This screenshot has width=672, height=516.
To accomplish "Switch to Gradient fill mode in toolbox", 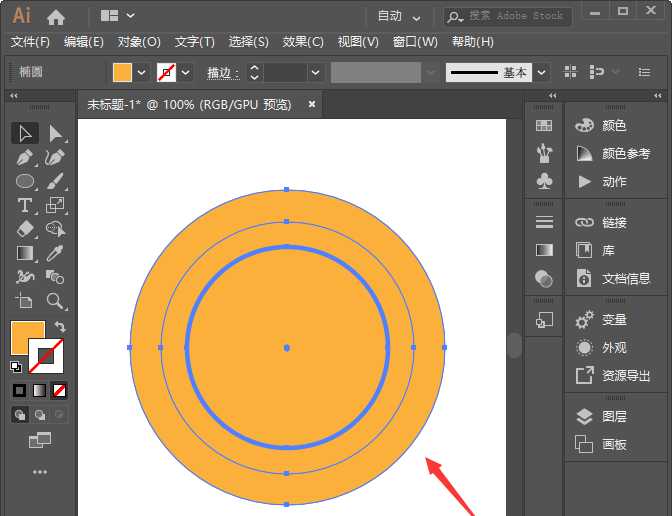I will [39, 390].
